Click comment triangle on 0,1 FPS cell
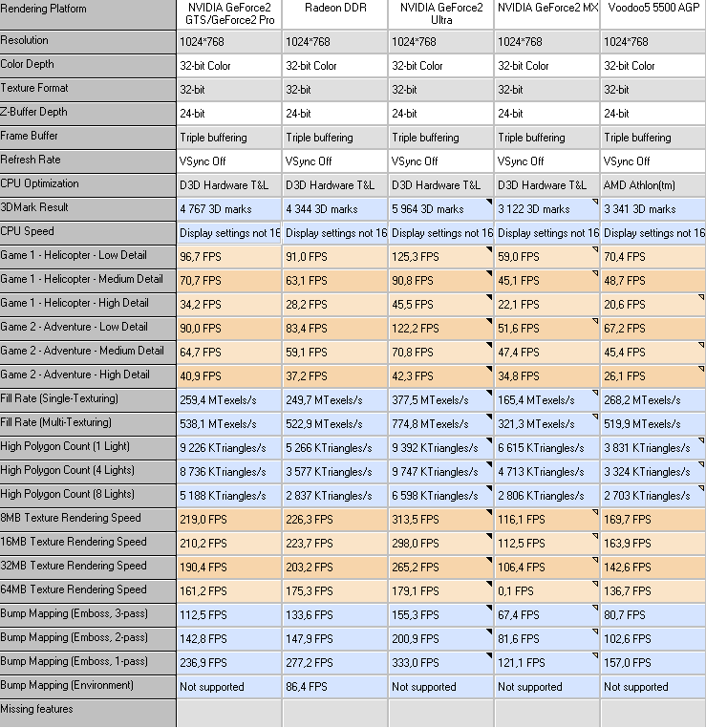706x728 pixels. tap(595, 584)
